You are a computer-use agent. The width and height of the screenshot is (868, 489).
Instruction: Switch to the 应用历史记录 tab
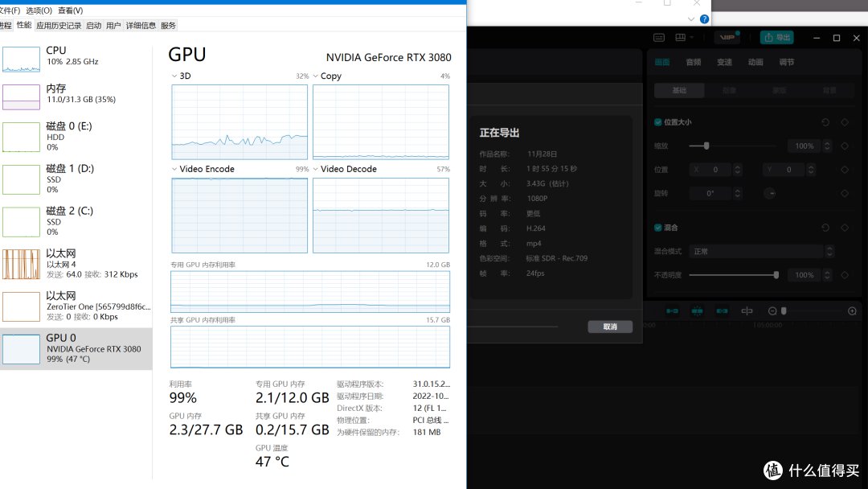tap(59, 26)
